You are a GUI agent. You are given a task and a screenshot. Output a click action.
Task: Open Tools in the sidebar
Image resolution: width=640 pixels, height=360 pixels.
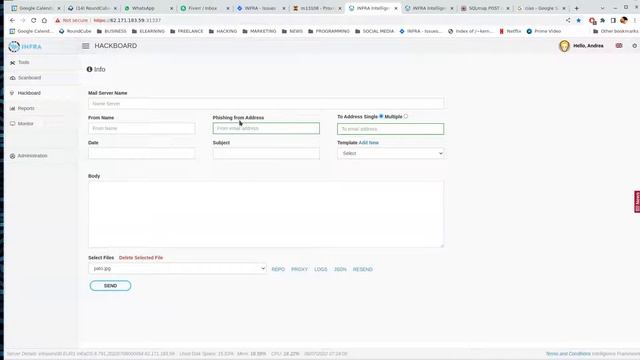point(24,62)
